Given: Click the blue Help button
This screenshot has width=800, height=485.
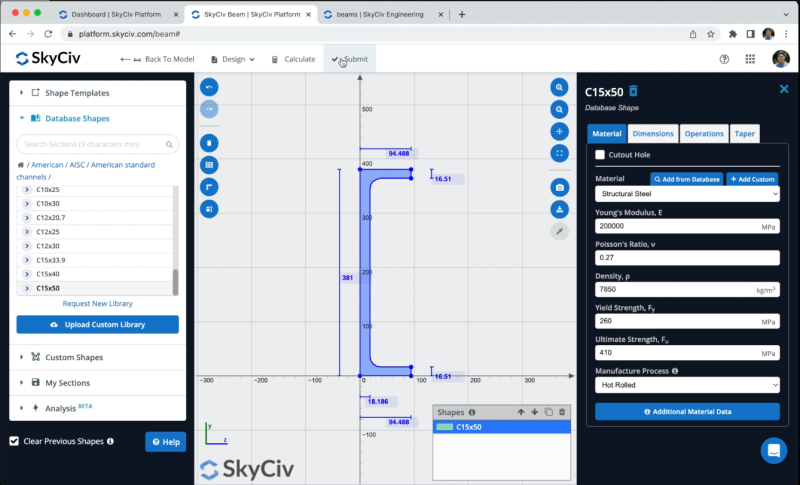Looking at the screenshot, I should [165, 442].
